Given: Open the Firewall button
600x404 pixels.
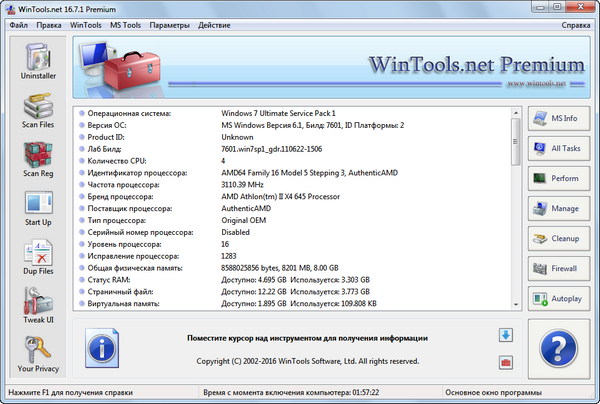Looking at the screenshot, I should [557, 269].
